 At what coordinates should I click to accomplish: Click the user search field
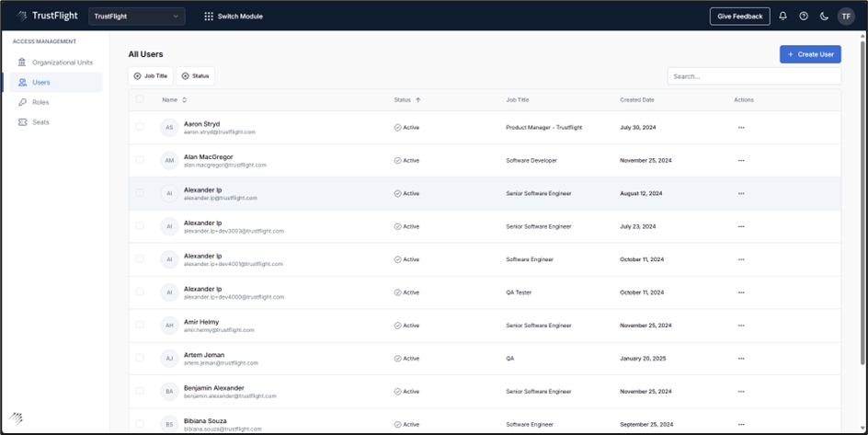click(x=753, y=76)
